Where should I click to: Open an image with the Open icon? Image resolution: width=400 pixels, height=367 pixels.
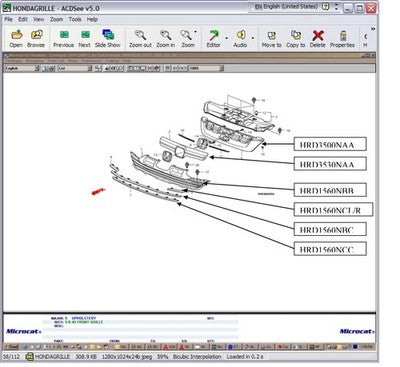[x=16, y=38]
